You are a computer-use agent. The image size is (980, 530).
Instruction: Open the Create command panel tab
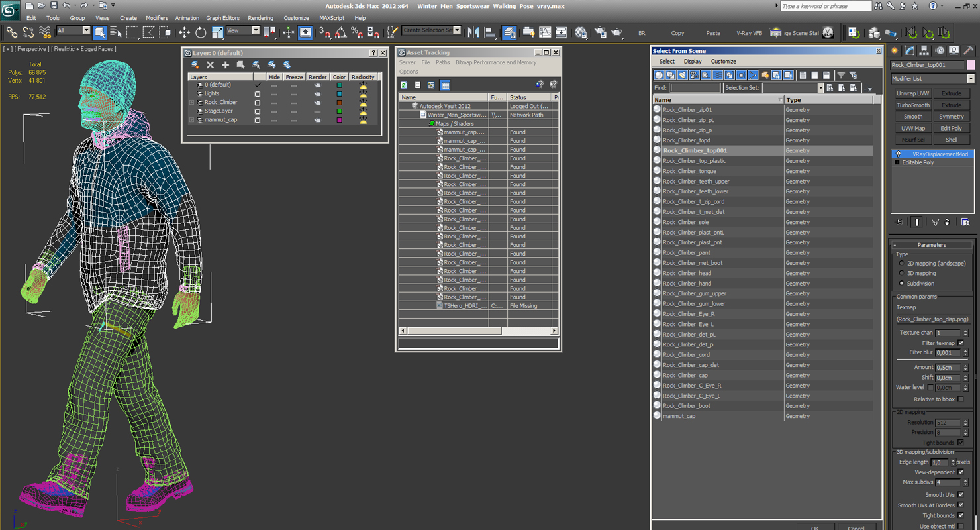click(895, 50)
